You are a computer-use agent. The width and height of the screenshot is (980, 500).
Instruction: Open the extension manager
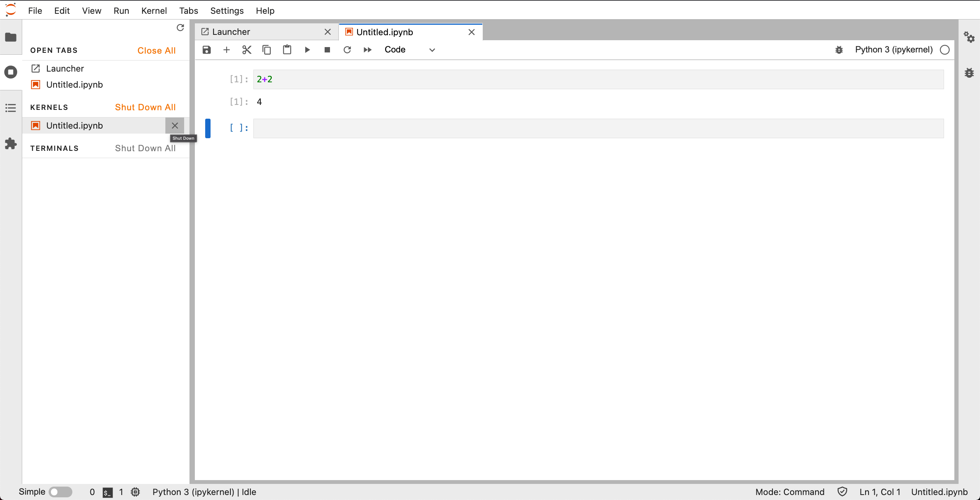(11, 144)
